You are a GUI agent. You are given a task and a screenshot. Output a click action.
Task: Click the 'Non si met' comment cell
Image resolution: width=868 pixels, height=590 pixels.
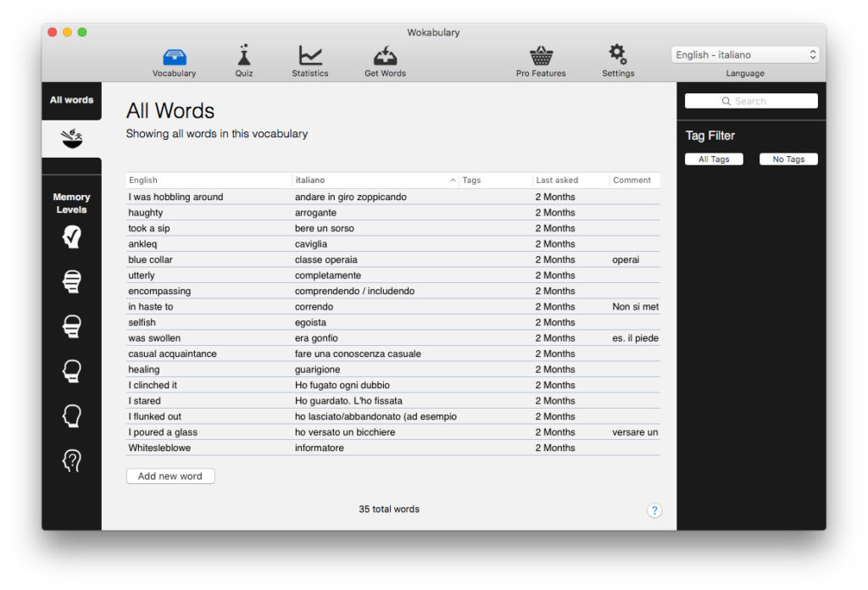click(x=636, y=307)
